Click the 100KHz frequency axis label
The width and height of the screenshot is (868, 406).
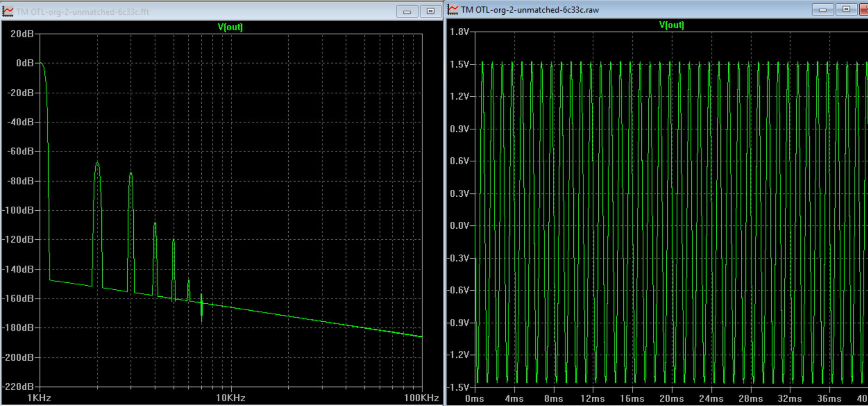tap(421, 398)
